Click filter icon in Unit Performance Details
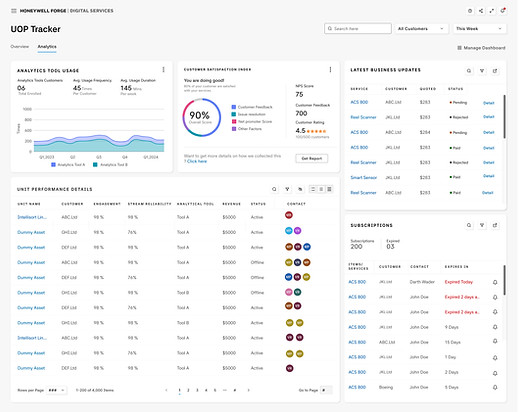The width and height of the screenshot is (522, 412). tap(287, 189)
